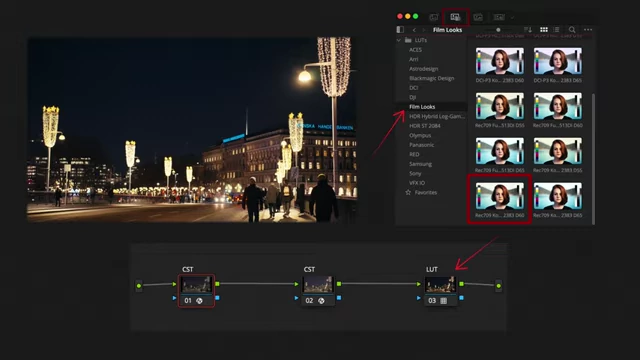Click the LUT thumbnail grid scrollbar
The height and width of the screenshot is (360, 640).
coord(593,158)
